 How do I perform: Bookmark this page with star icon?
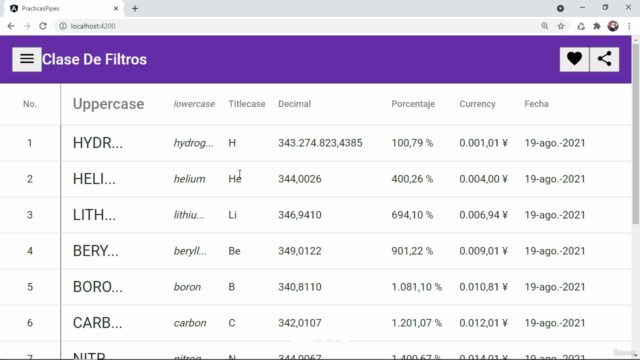point(561,26)
